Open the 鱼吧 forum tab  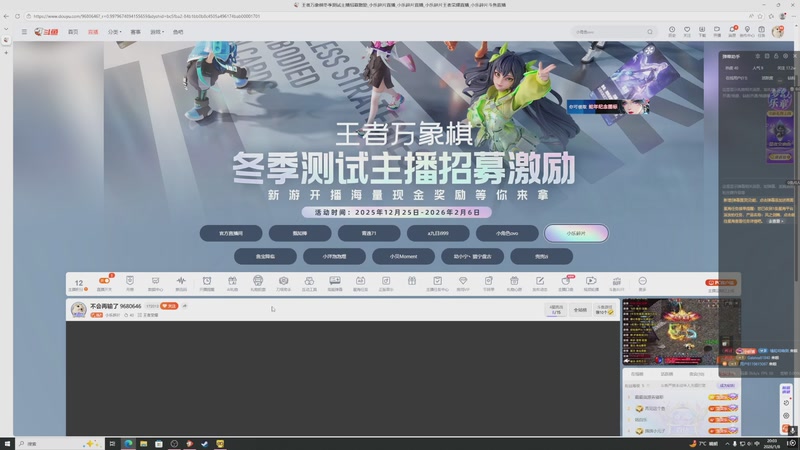tap(178, 32)
